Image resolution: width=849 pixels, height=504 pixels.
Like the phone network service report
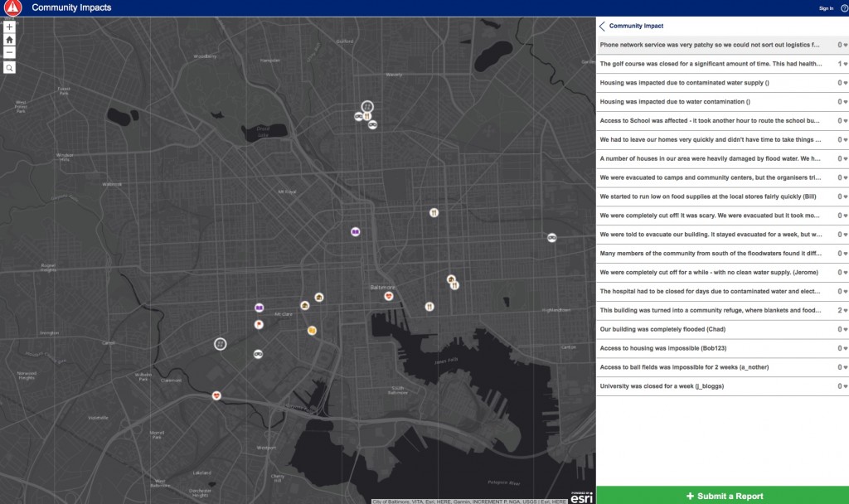click(845, 45)
